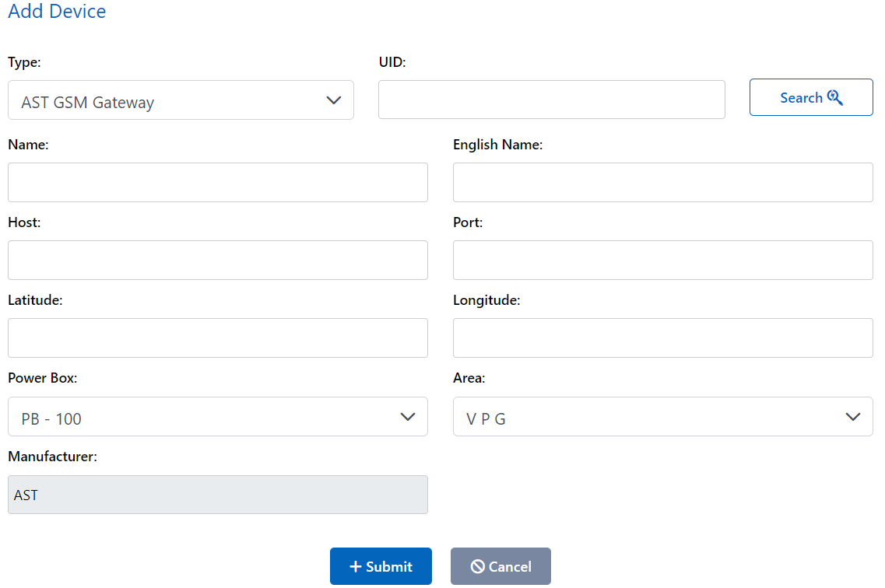This screenshot has width=885, height=588.
Task: Click the plus icon on Submit
Action: (x=355, y=567)
